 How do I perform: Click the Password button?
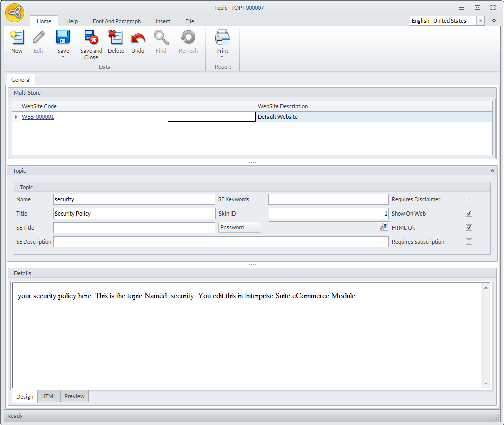[239, 227]
